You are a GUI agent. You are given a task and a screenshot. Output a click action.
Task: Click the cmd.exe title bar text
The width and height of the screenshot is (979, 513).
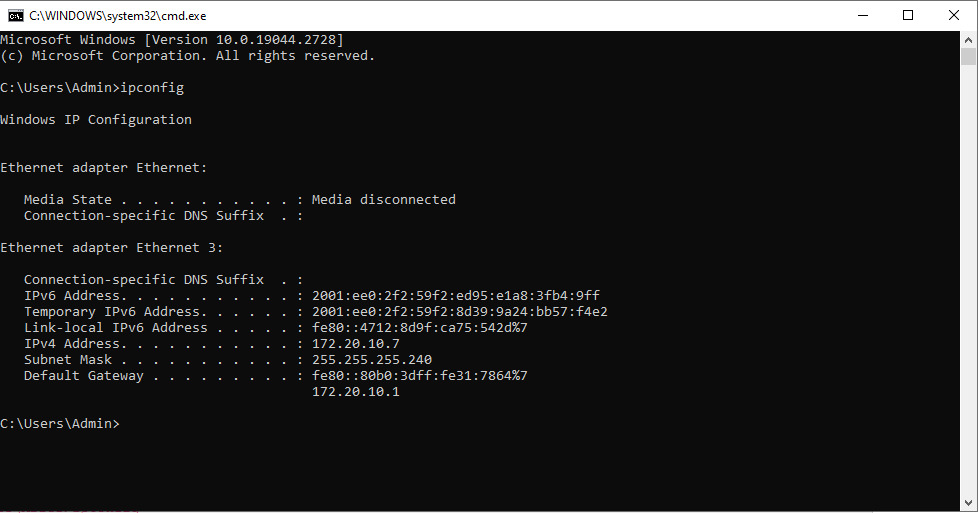(x=117, y=16)
